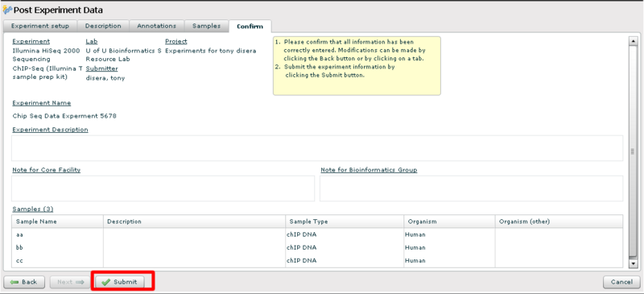The height and width of the screenshot is (294, 644).
Task: Click 'Human' in the bb row
Action: click(x=415, y=247)
